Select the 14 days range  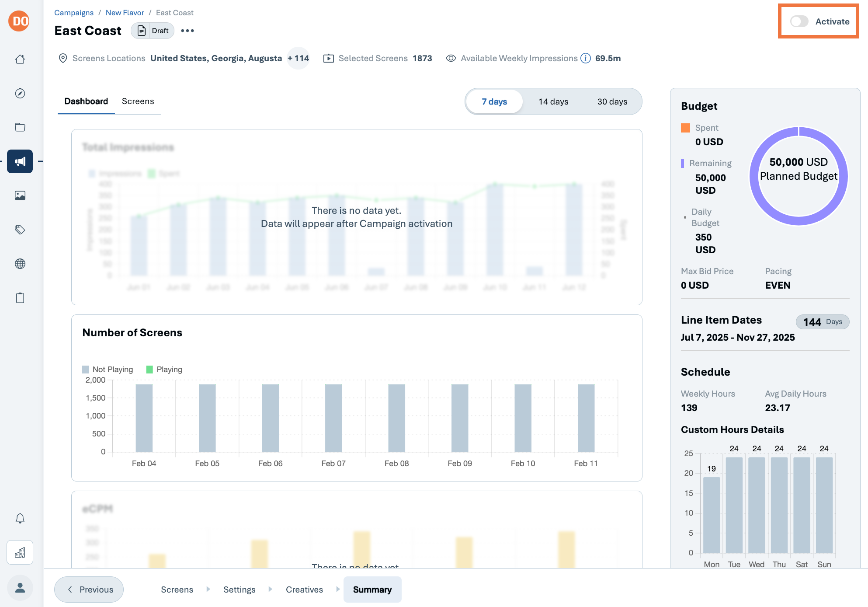553,101
